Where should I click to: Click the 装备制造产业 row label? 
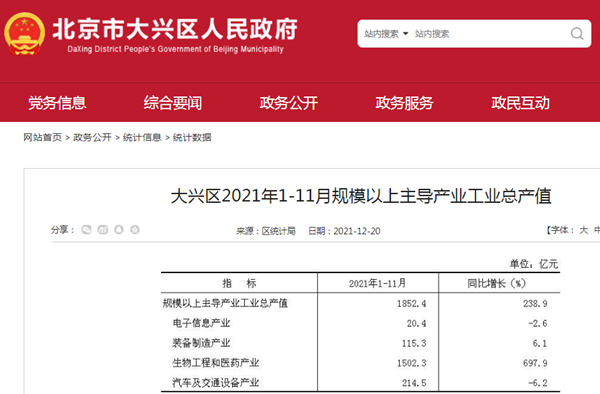201,343
